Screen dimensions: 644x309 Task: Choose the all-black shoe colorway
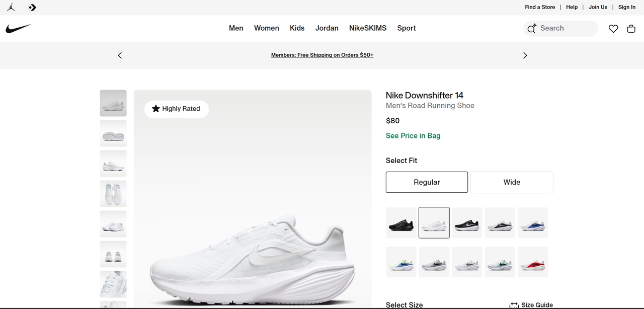(401, 222)
